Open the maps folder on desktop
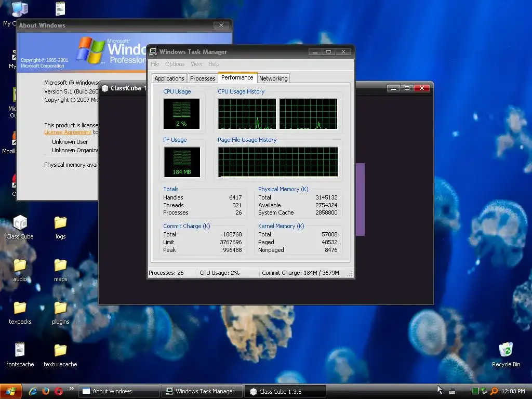This screenshot has height=399, width=532. click(x=60, y=270)
